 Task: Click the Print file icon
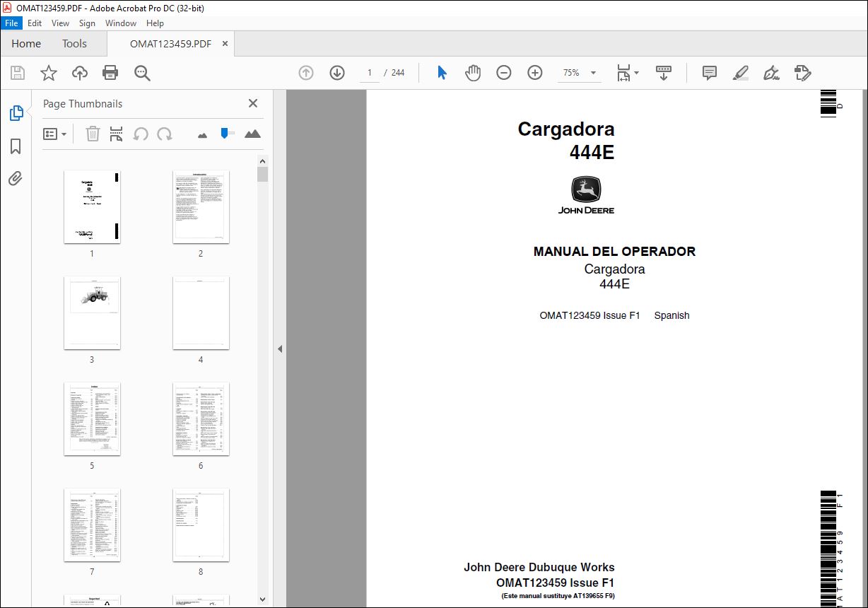[x=110, y=73]
